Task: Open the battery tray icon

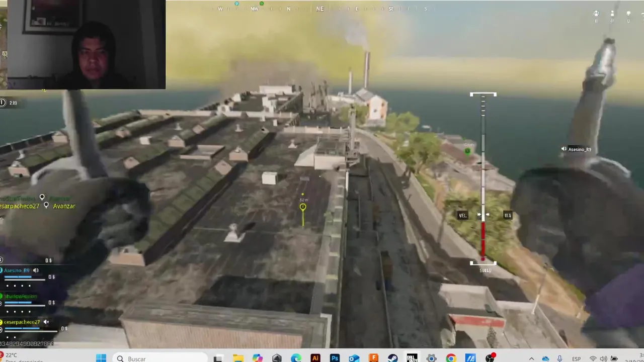Action: pos(614,359)
